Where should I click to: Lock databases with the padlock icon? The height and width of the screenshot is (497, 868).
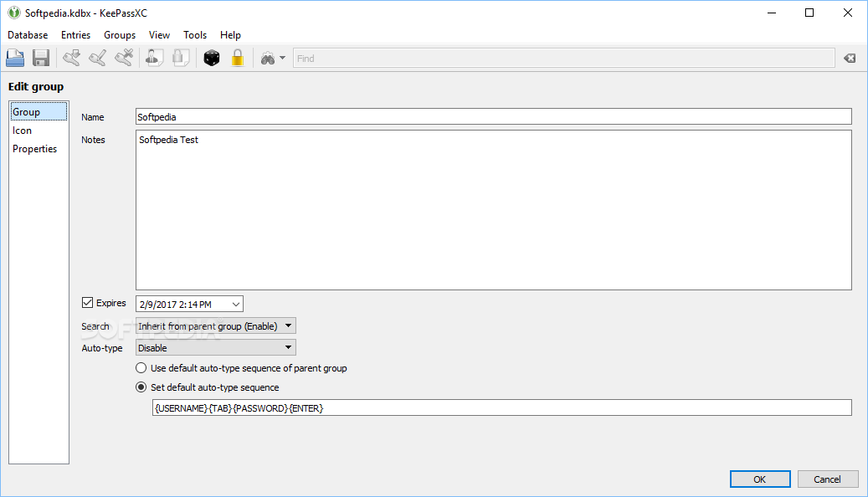(238, 58)
